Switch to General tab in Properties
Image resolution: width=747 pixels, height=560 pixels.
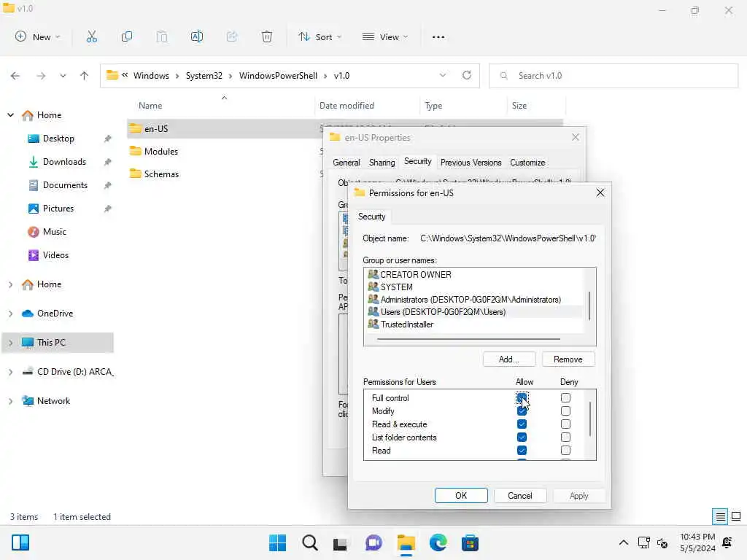pos(347,163)
